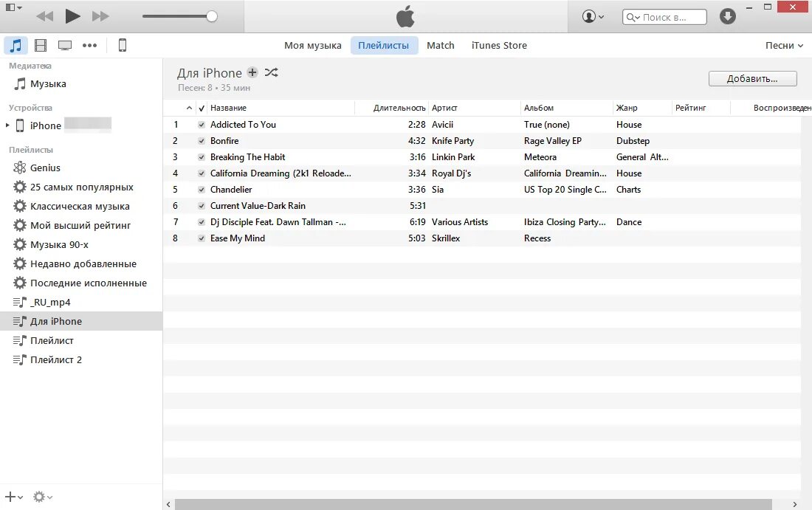Open the window menu icon at top-left
The width and height of the screenshot is (812, 510).
click(13, 7)
